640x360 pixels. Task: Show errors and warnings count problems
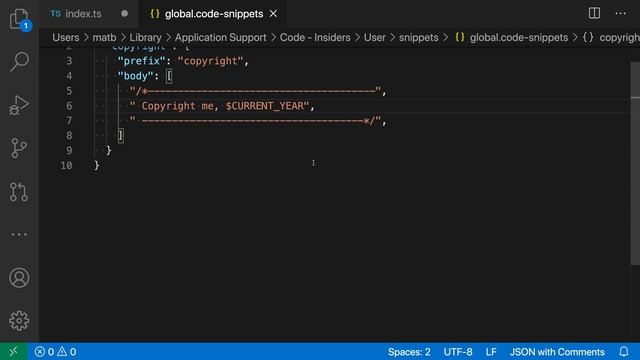(x=56, y=351)
